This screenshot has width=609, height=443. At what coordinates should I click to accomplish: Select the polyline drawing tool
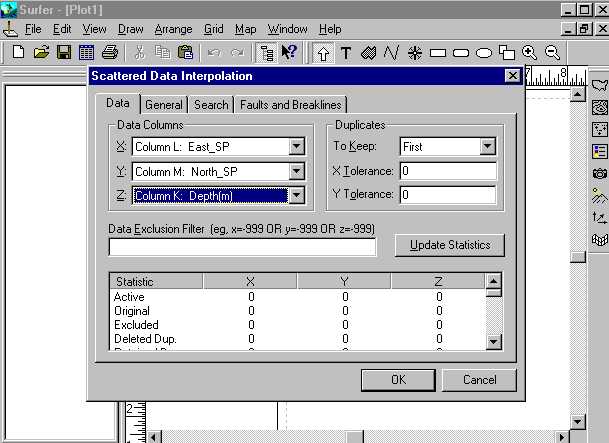pyautogui.click(x=391, y=52)
